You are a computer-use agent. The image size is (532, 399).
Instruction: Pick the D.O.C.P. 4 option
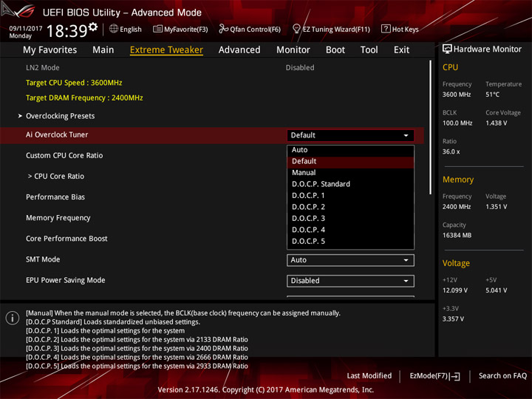tap(350, 230)
